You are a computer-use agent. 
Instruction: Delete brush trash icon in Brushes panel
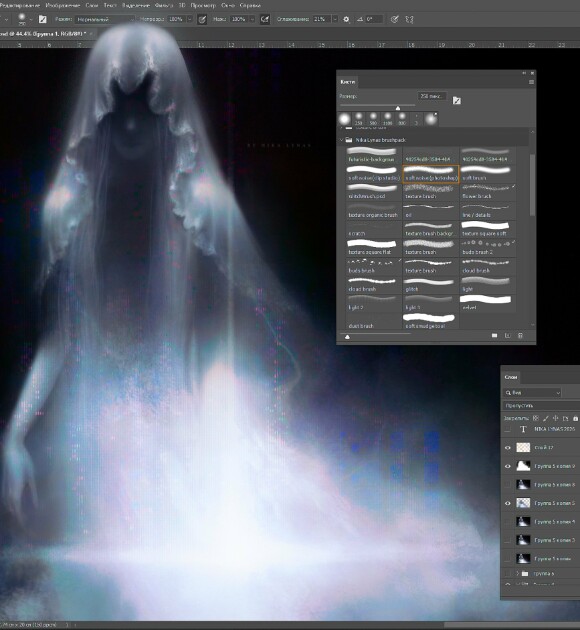[x=520, y=335]
